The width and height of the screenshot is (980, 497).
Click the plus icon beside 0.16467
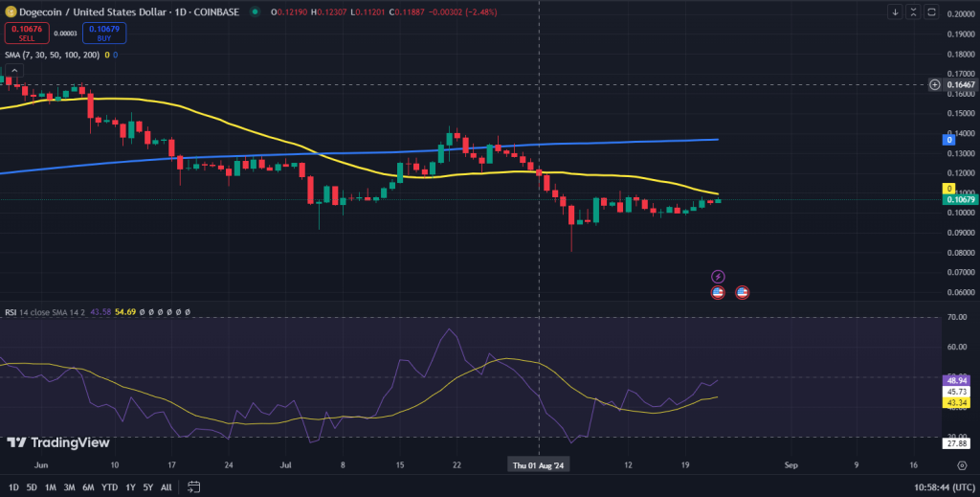(x=934, y=84)
